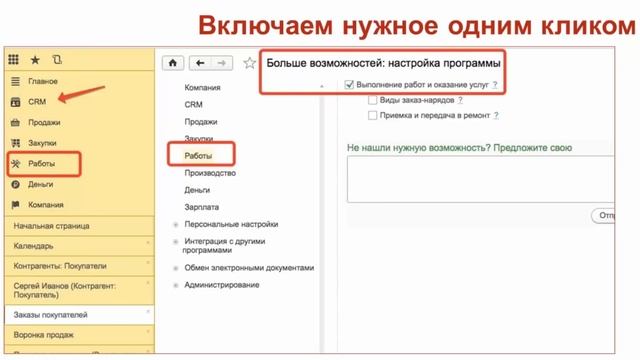Select Персональные настройки in the list

231,224
